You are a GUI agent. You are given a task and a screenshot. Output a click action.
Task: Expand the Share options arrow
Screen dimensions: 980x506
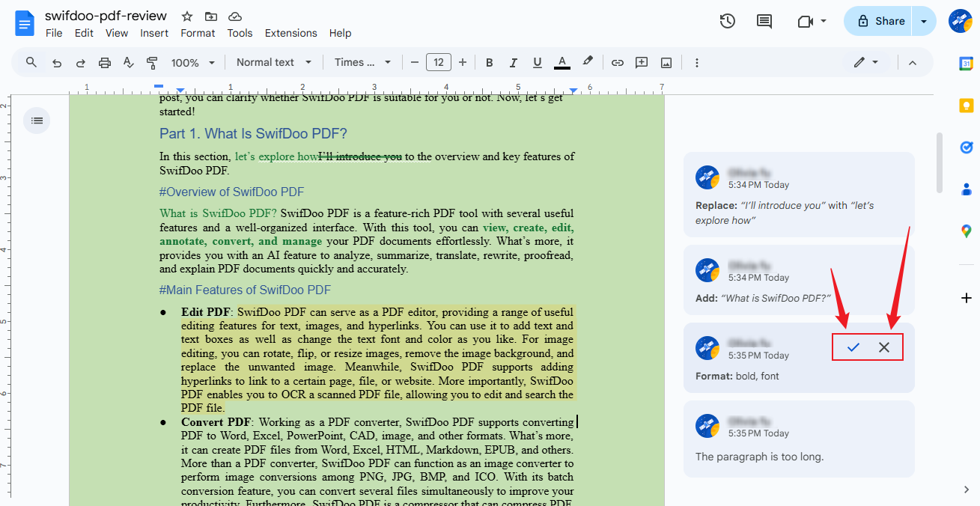tap(925, 21)
